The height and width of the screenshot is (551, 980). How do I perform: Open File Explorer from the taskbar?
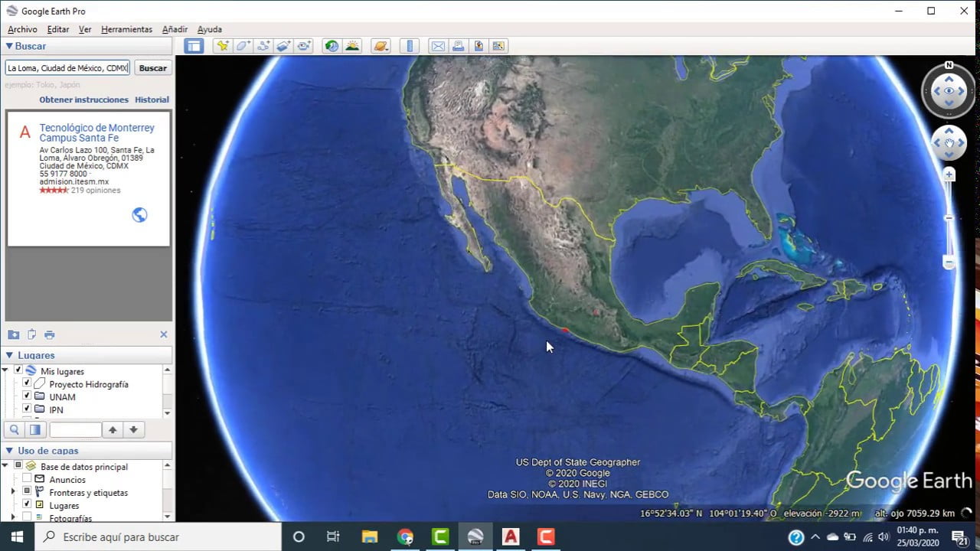click(x=370, y=536)
